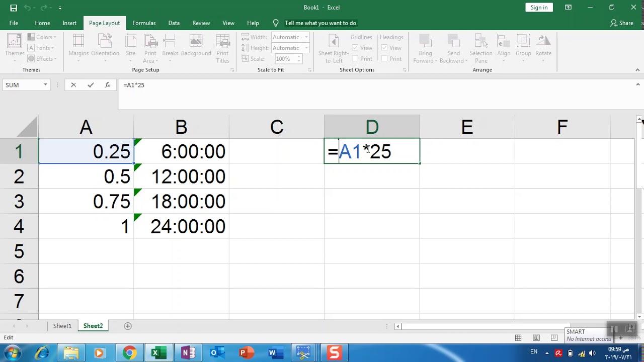Open the Height scale-to-fit dropdown
This screenshot has width=644, height=362.
tap(306, 48)
